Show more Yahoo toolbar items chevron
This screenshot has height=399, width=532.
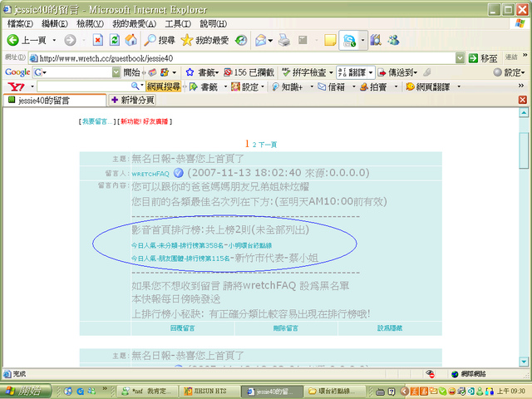(521, 86)
